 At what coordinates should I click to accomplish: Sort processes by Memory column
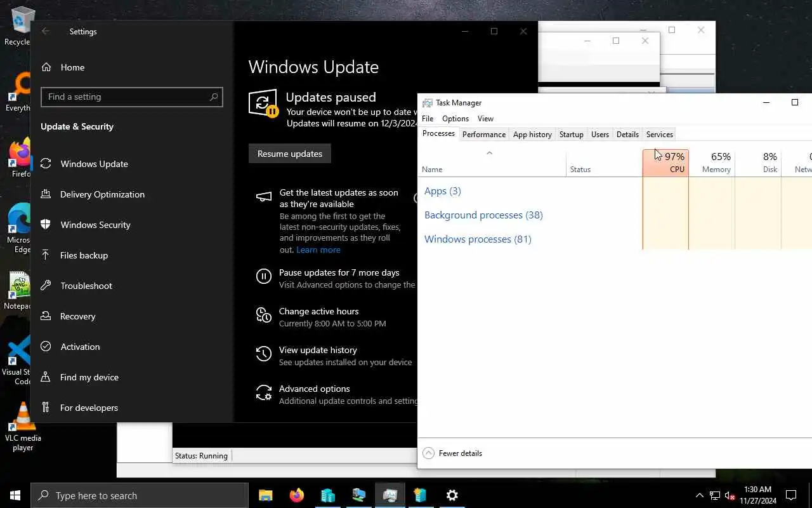click(712, 163)
